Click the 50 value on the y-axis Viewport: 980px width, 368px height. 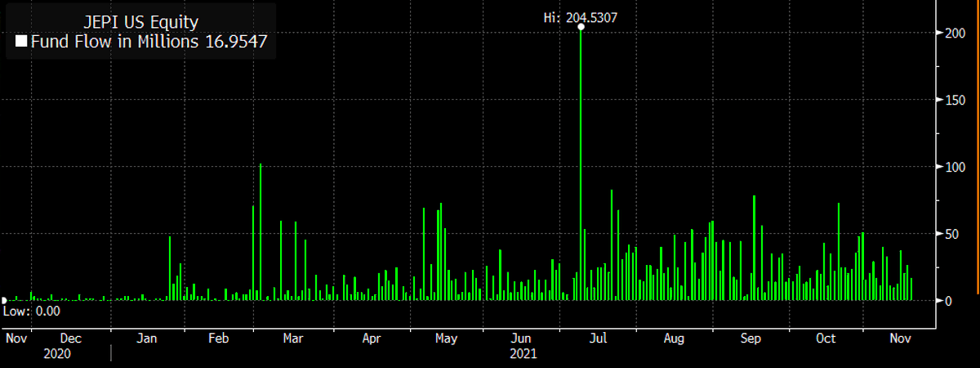pyautogui.click(x=953, y=233)
